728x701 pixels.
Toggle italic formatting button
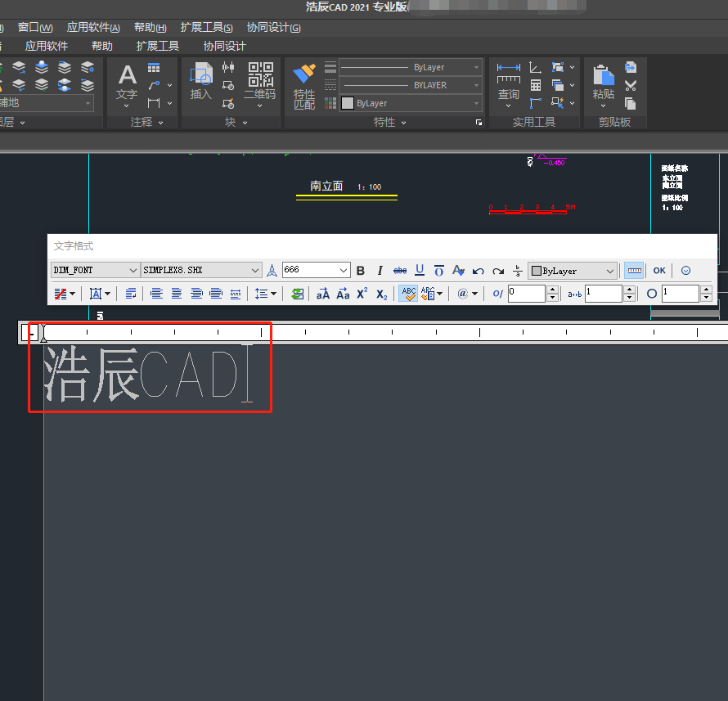point(380,271)
